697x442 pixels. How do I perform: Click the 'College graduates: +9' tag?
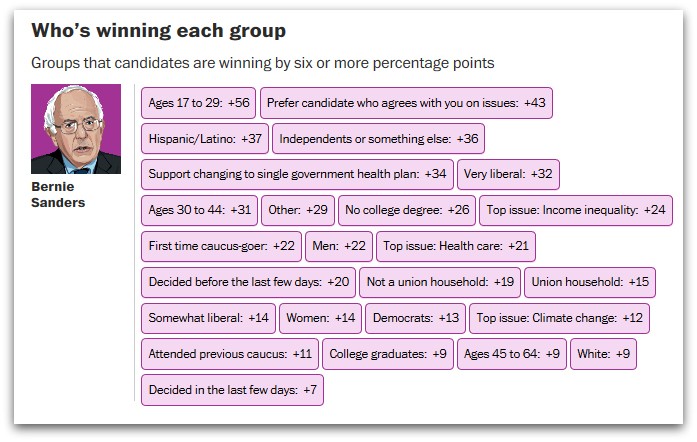387,354
